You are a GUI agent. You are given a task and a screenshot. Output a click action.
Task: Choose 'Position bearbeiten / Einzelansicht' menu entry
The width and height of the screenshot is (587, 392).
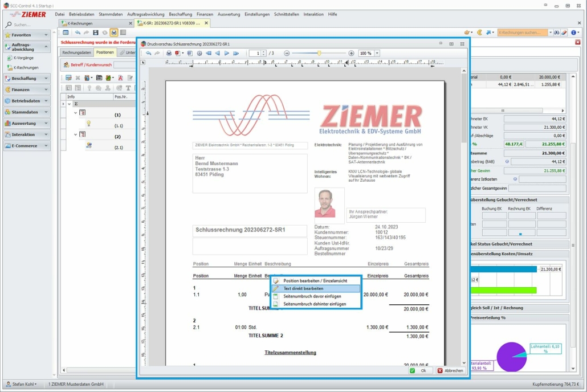click(316, 280)
